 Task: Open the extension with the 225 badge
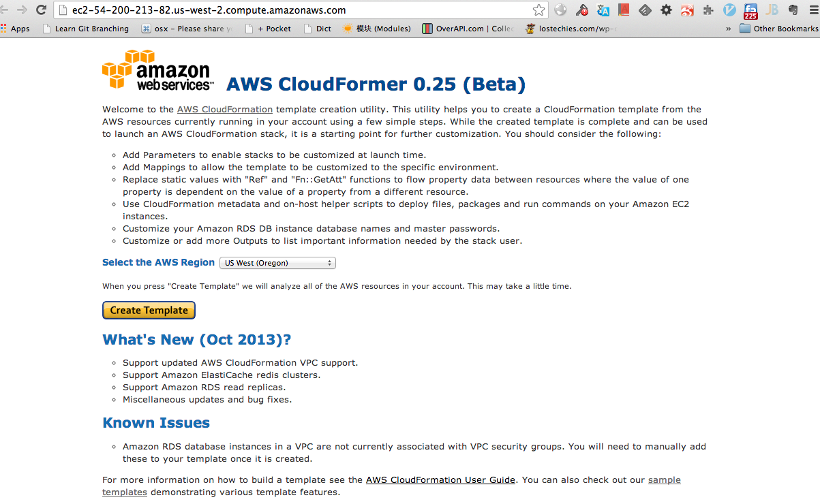750,12
